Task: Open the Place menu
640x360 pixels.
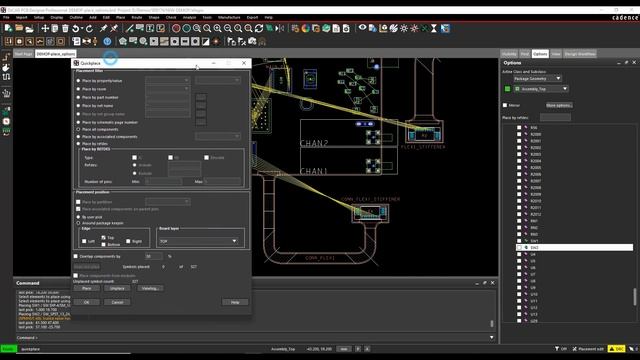Action: (120, 18)
